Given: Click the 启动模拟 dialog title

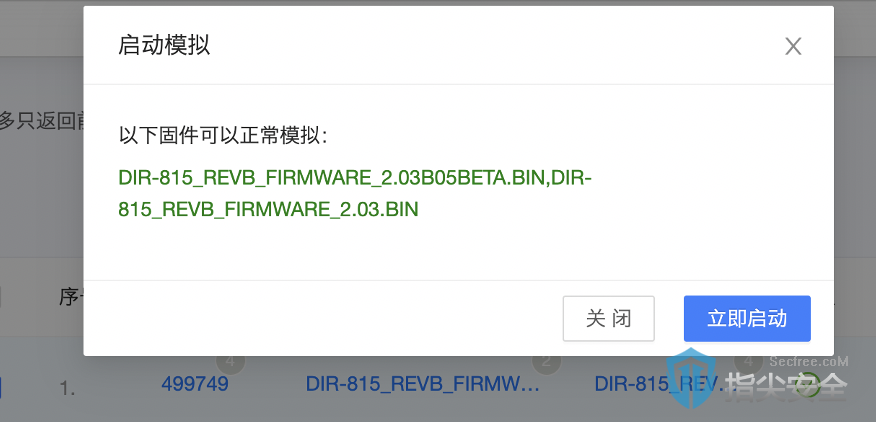Looking at the screenshot, I should (164, 46).
